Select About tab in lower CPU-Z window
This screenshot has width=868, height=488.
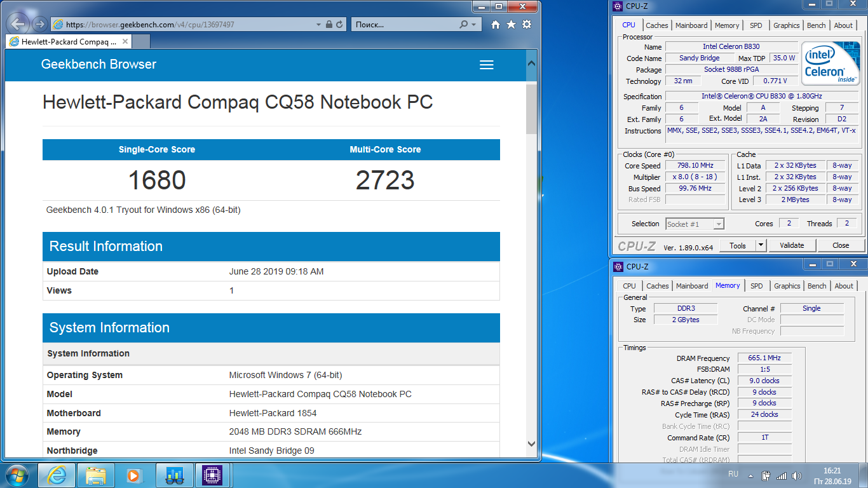[x=844, y=286]
